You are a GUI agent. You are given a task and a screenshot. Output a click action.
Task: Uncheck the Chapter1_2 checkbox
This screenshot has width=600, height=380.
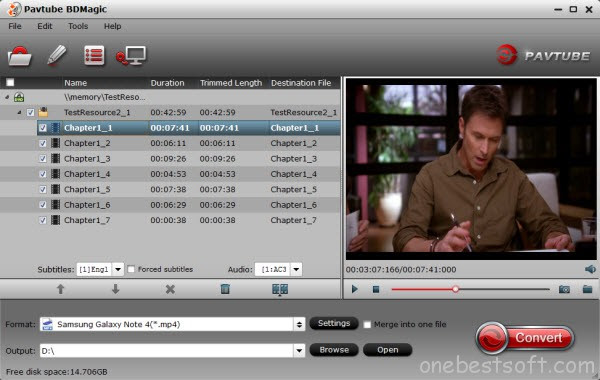pyautogui.click(x=43, y=143)
